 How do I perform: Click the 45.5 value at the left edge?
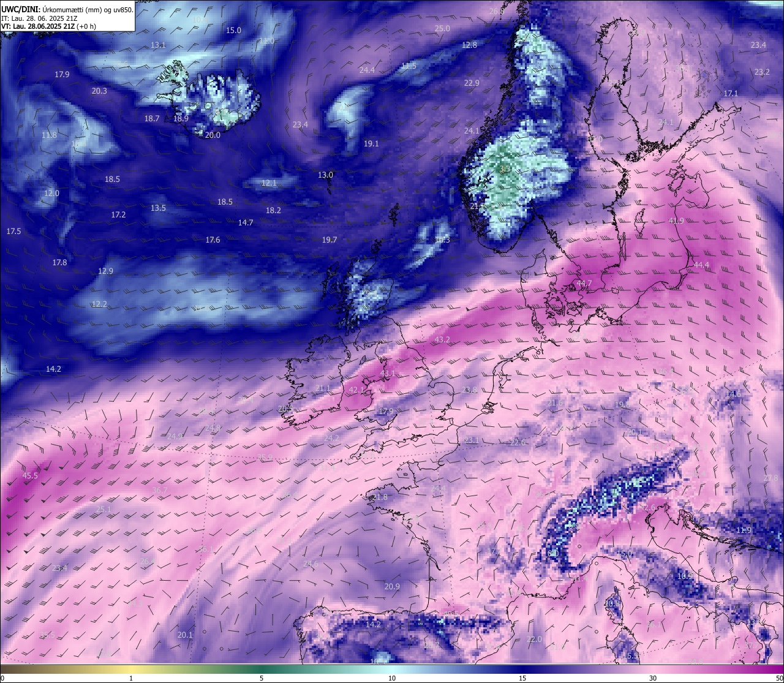coord(30,475)
